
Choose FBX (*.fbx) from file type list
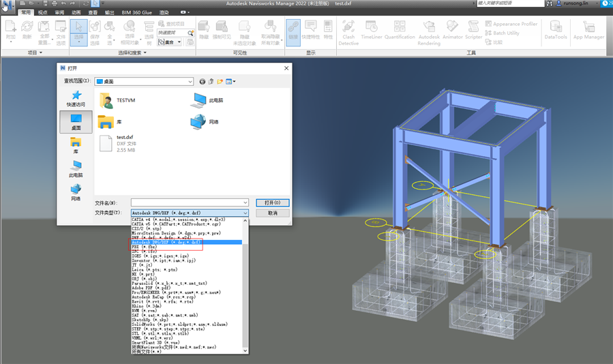[x=145, y=247]
